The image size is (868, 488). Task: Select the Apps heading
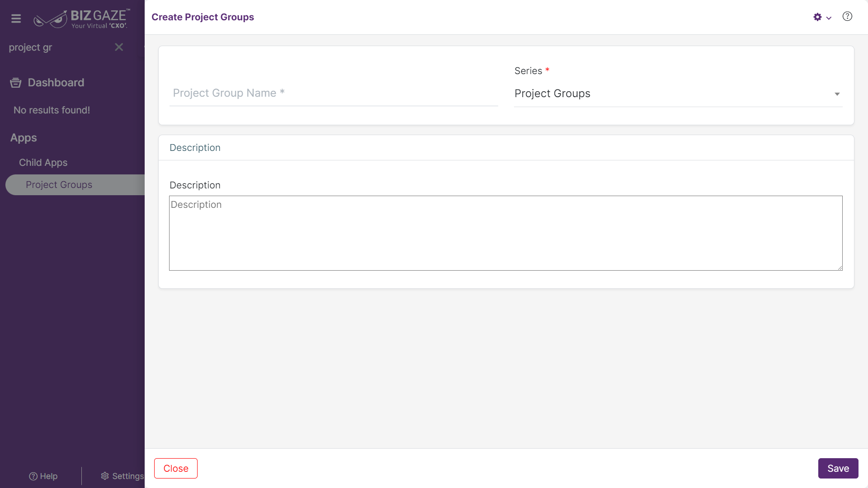[24, 138]
